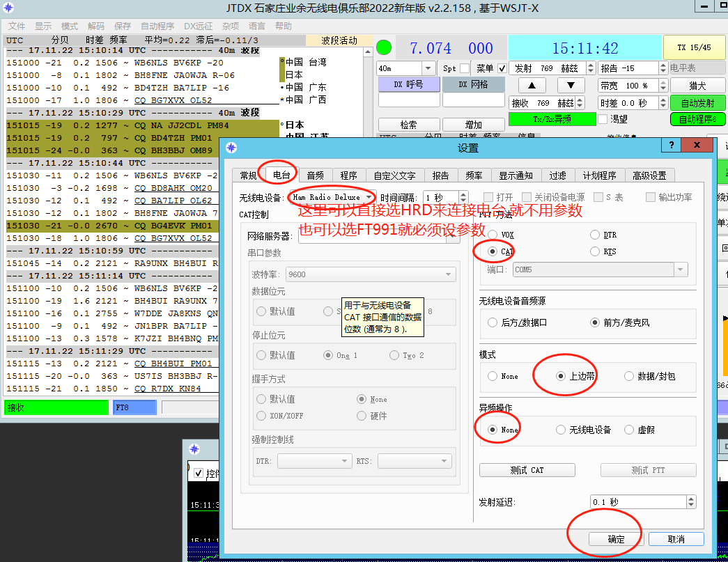Open the 高级设置 tab
This screenshot has height=562, width=728.
click(x=649, y=175)
